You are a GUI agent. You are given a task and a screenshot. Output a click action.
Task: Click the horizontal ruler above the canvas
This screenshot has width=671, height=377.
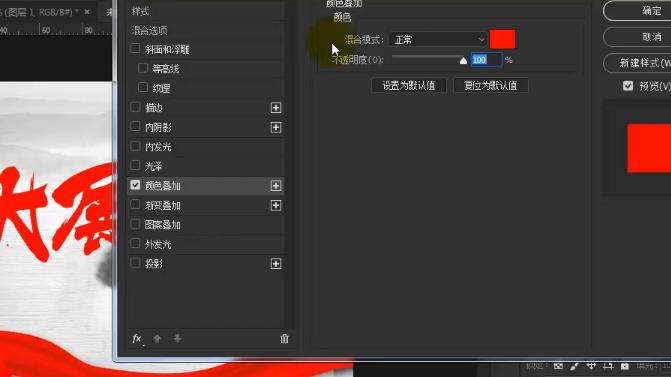tap(56, 30)
